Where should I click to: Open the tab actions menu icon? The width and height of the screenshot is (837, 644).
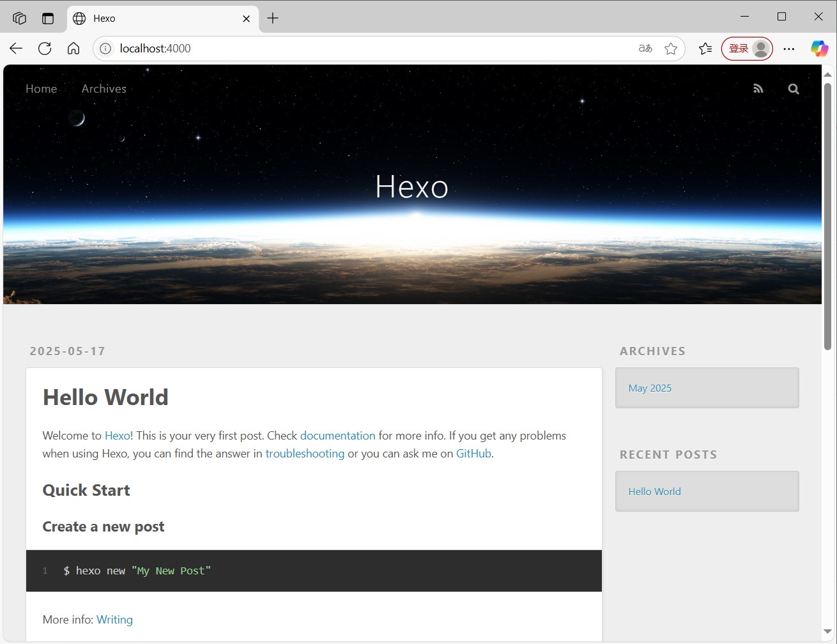[48, 18]
